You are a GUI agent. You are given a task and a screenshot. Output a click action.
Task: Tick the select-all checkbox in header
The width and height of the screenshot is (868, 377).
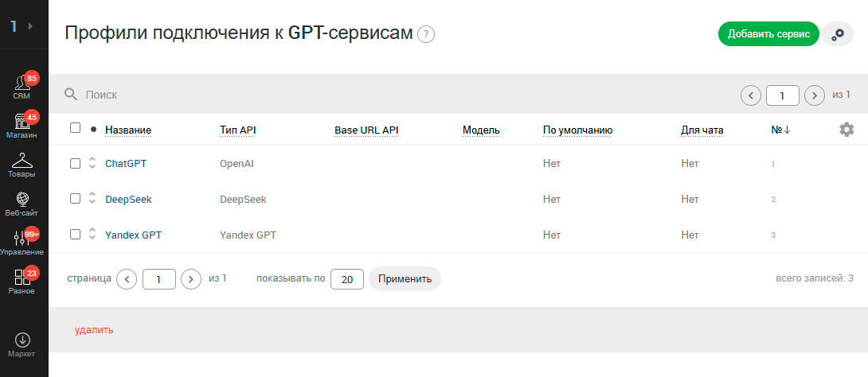click(76, 128)
